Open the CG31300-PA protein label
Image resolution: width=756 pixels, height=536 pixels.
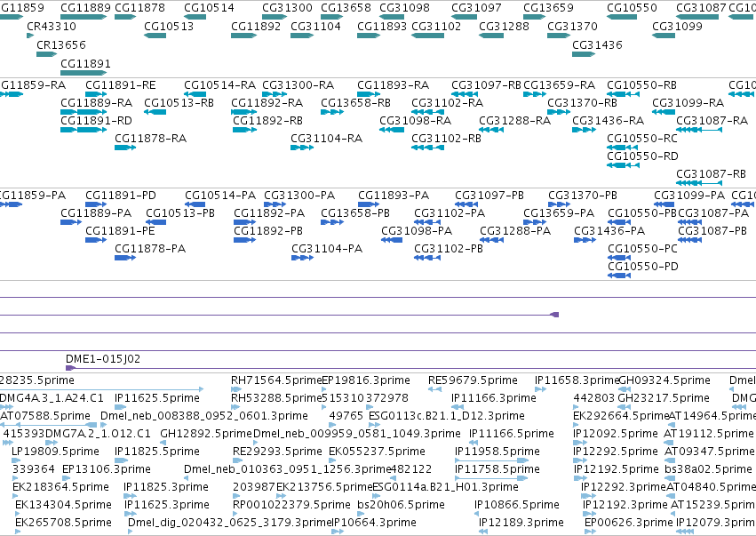click(299, 196)
